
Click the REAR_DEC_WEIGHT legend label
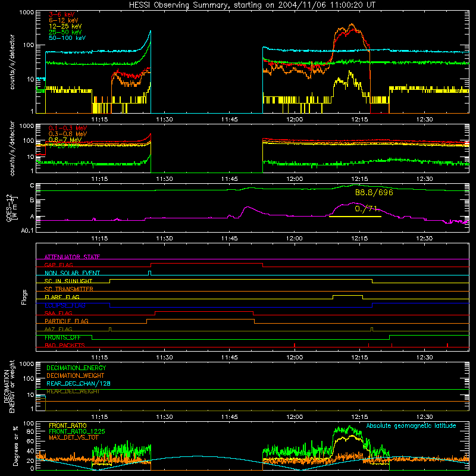coord(73,392)
